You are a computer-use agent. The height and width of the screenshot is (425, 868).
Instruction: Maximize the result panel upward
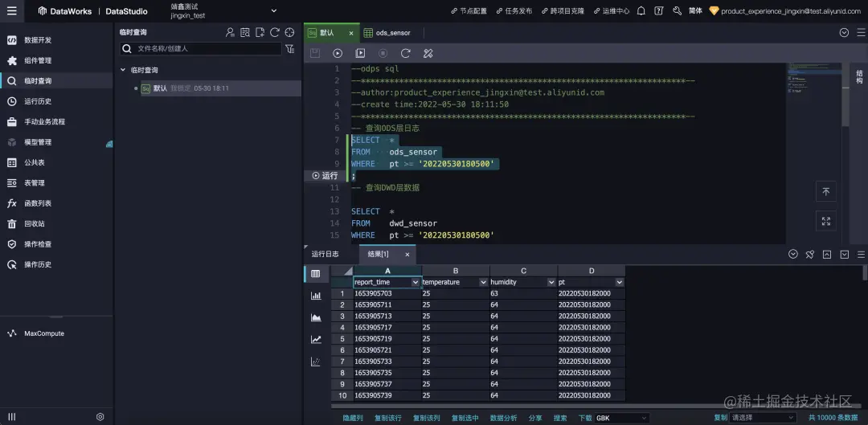(x=827, y=254)
